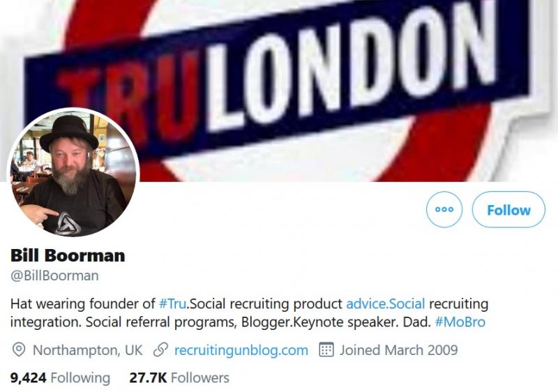The height and width of the screenshot is (392, 558).
Task: Click the @BillBoorman handle
Action: pyautogui.click(x=54, y=276)
